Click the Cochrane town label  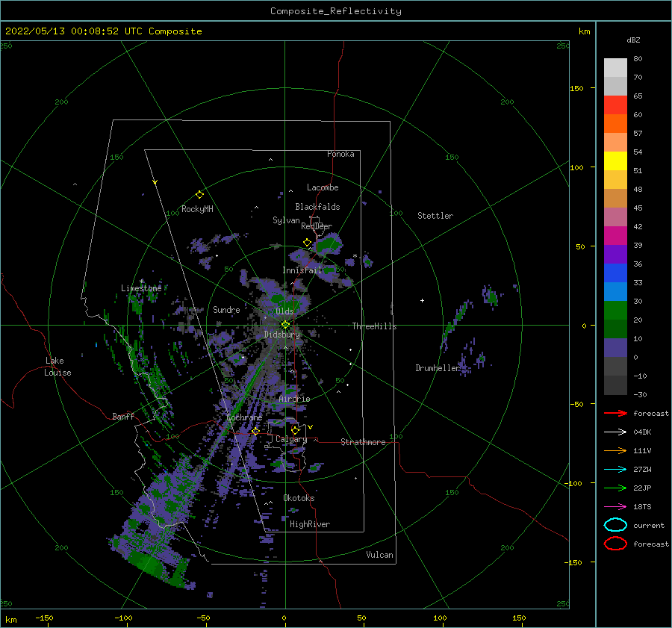click(244, 417)
